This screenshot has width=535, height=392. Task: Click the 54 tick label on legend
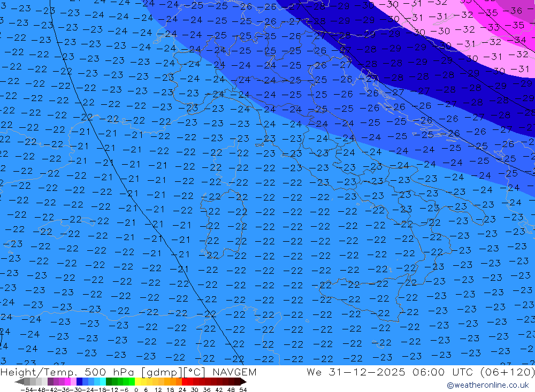tap(243, 390)
